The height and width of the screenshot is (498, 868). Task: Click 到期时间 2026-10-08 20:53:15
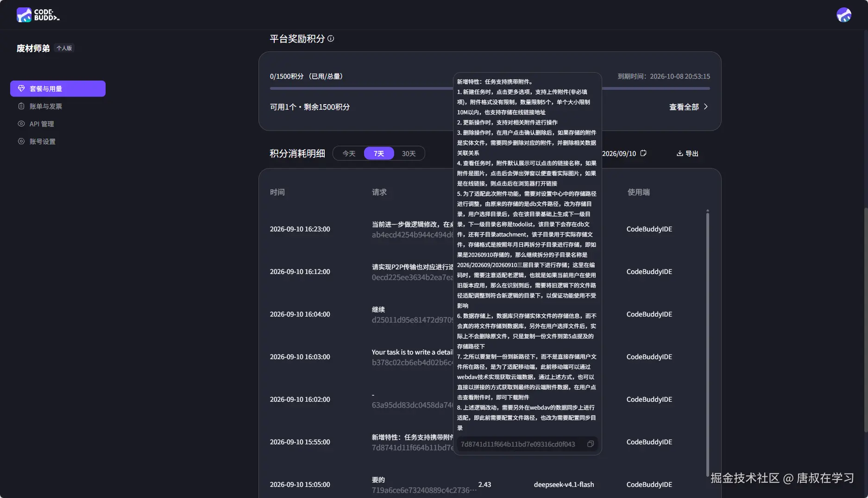click(664, 76)
